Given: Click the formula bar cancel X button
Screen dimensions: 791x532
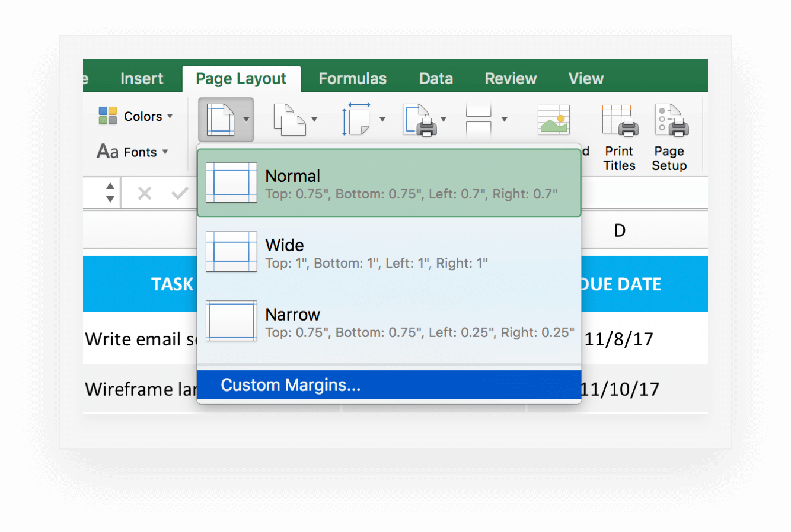Looking at the screenshot, I should [x=145, y=193].
